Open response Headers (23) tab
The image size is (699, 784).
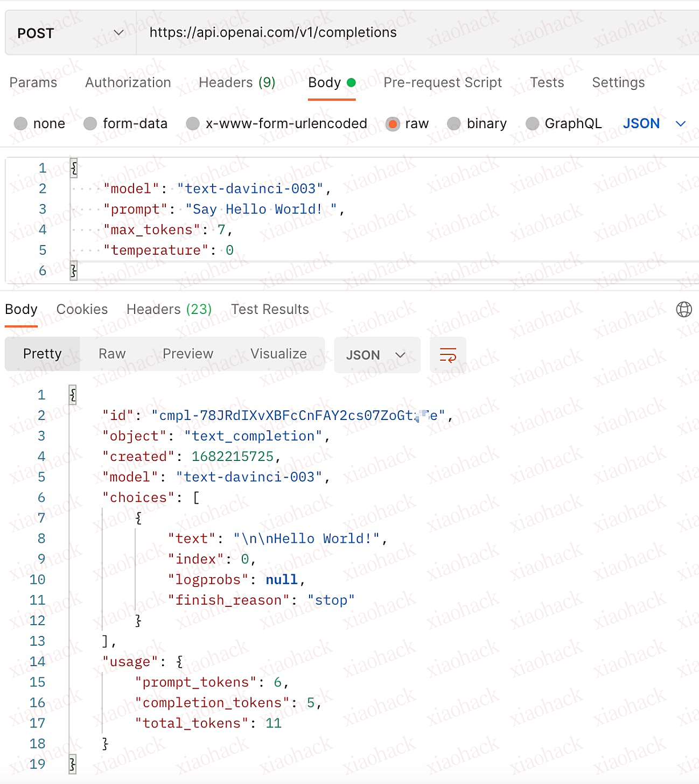click(x=169, y=309)
